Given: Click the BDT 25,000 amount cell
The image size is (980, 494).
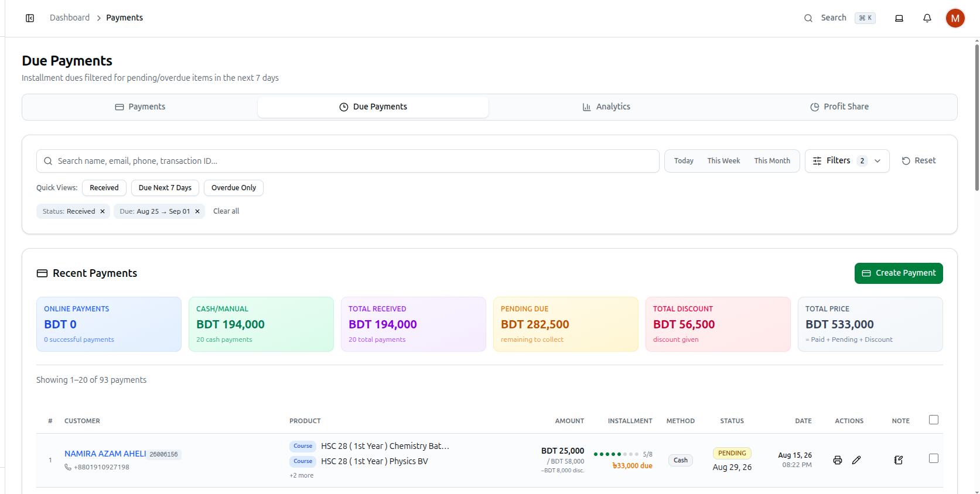Looking at the screenshot, I should [562, 451].
